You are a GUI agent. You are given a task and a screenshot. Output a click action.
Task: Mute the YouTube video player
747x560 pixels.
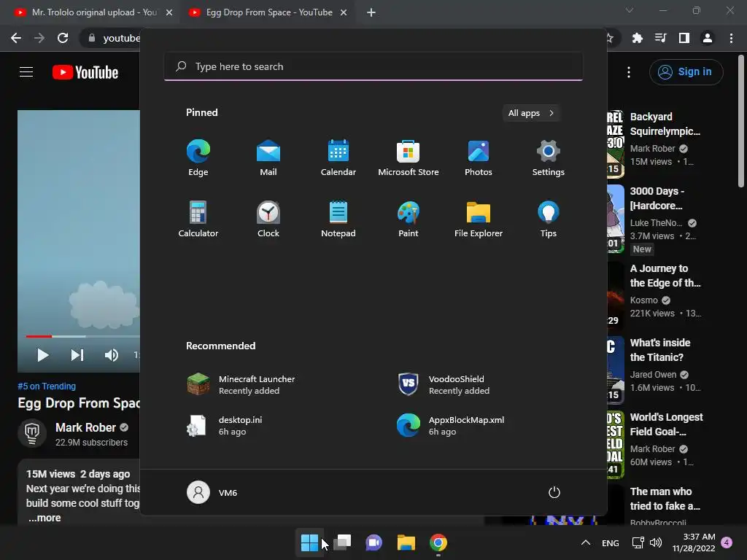pyautogui.click(x=112, y=355)
